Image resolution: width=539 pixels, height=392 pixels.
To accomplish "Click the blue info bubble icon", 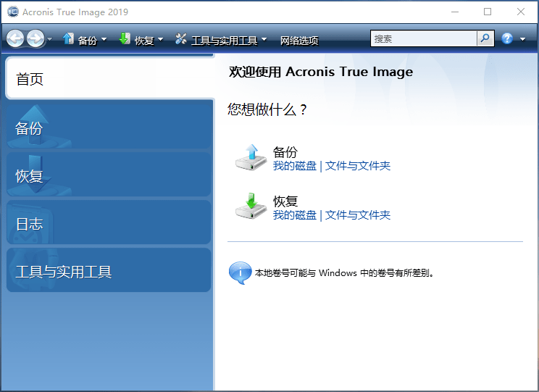I will 240,273.
